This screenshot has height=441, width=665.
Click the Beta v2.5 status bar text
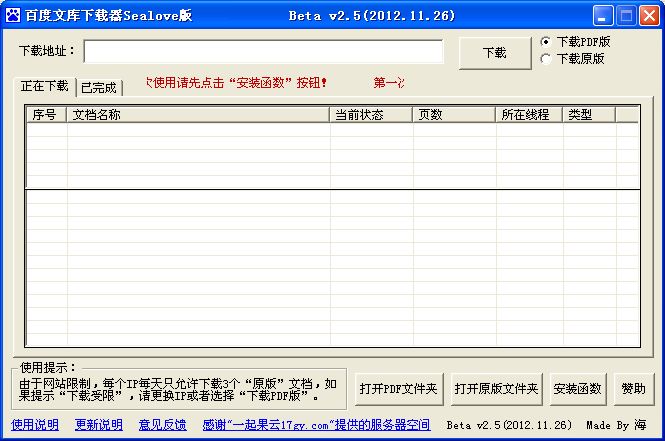click(x=509, y=425)
